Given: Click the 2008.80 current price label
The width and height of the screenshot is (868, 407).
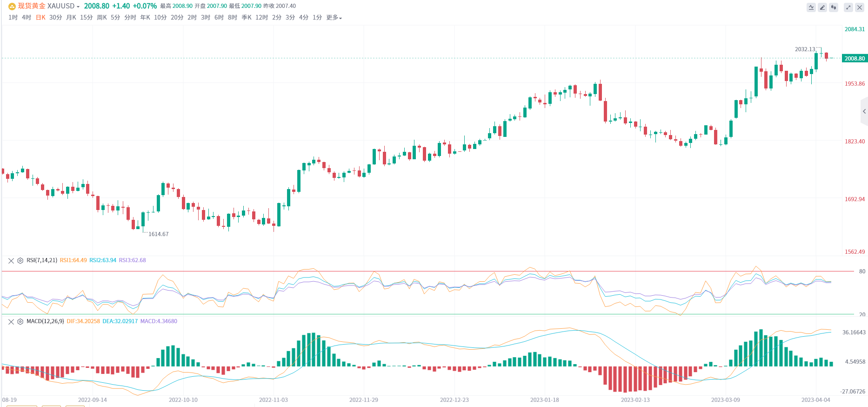Looking at the screenshot, I should 855,59.
